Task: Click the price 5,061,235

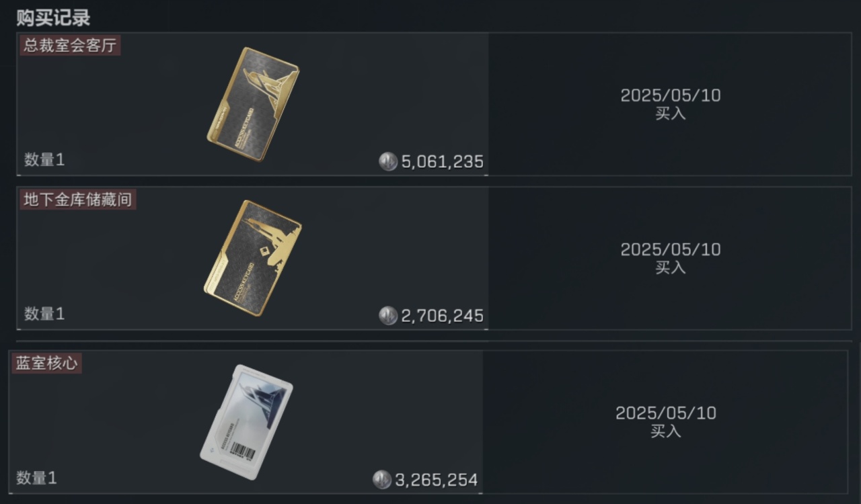Action: point(443,162)
